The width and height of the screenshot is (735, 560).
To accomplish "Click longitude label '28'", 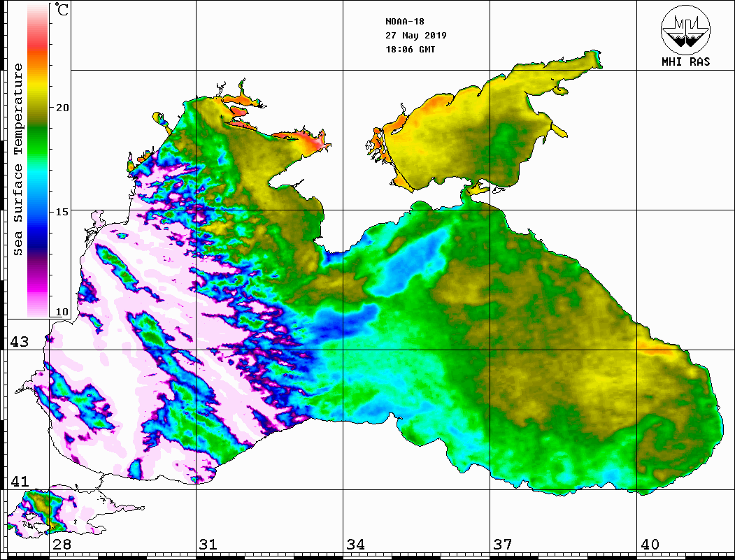I will [62, 544].
